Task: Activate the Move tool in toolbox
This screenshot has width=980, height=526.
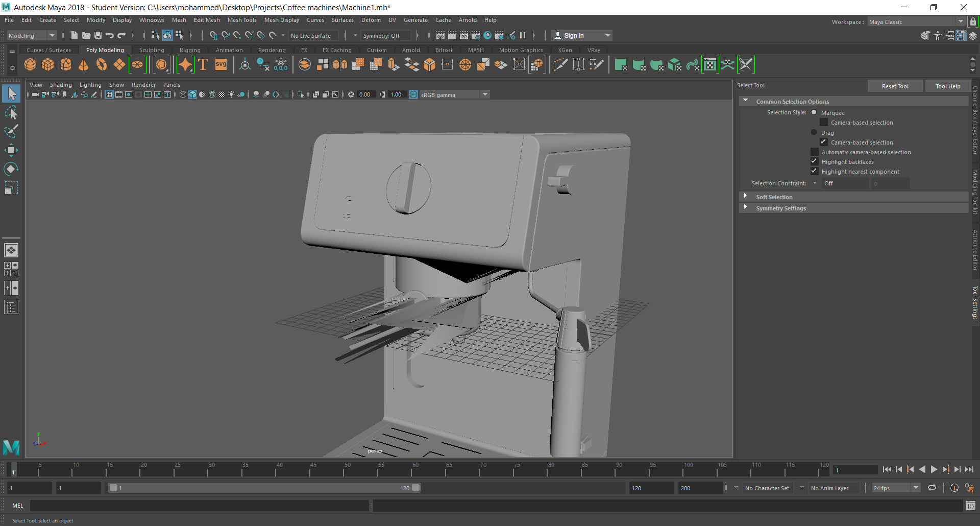Action: coord(11,150)
